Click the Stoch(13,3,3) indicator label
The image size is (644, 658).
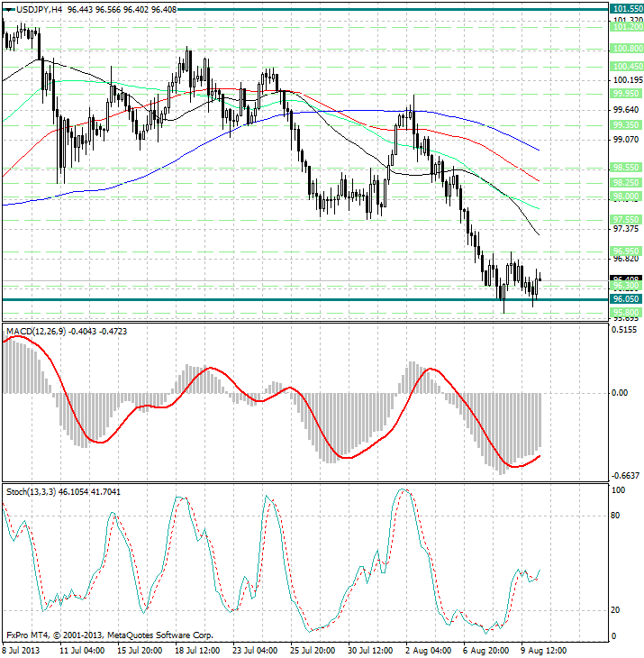31,492
